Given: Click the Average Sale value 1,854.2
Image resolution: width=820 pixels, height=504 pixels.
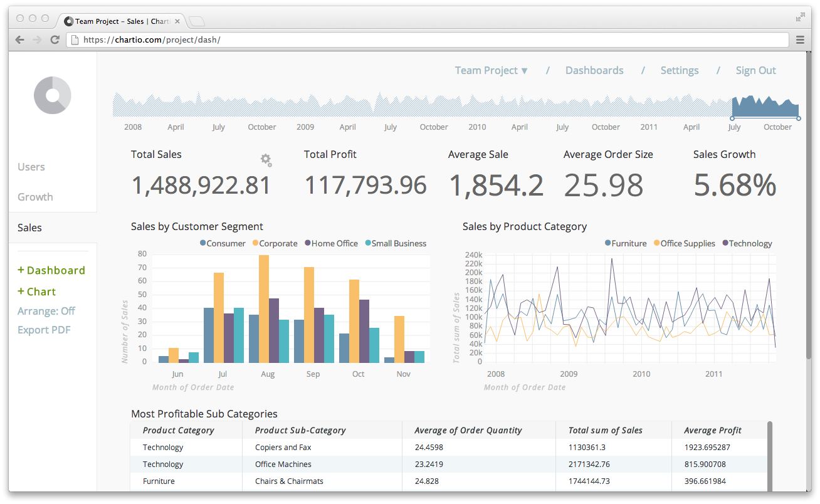Looking at the screenshot, I should (x=496, y=185).
